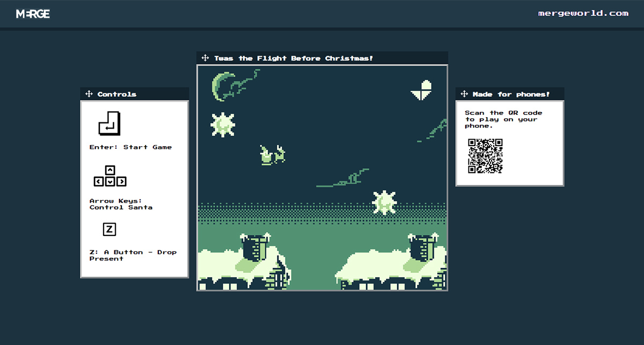Click the MERGE logo in the header

(33, 14)
